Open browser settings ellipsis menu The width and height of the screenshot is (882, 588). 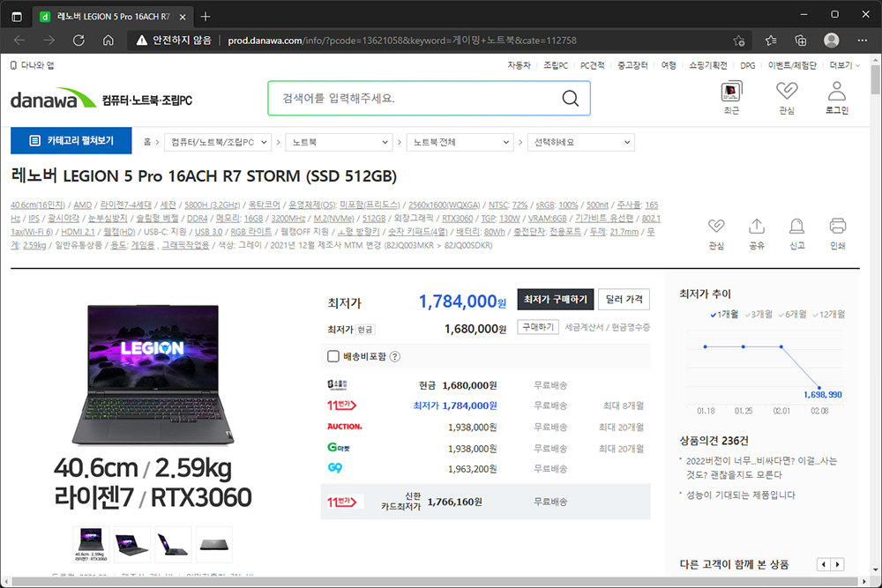pyautogui.click(x=863, y=41)
